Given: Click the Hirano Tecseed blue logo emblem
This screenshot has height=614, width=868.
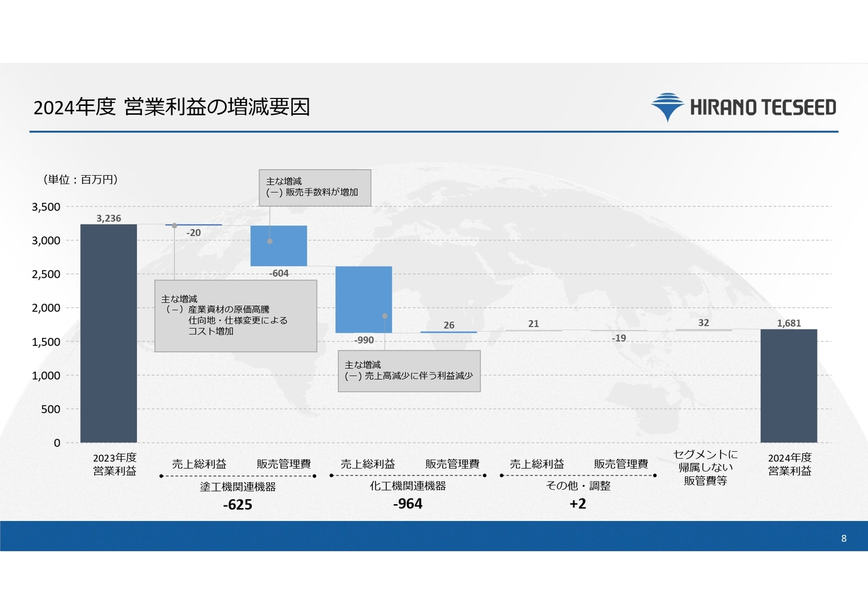Looking at the screenshot, I should coord(667,107).
